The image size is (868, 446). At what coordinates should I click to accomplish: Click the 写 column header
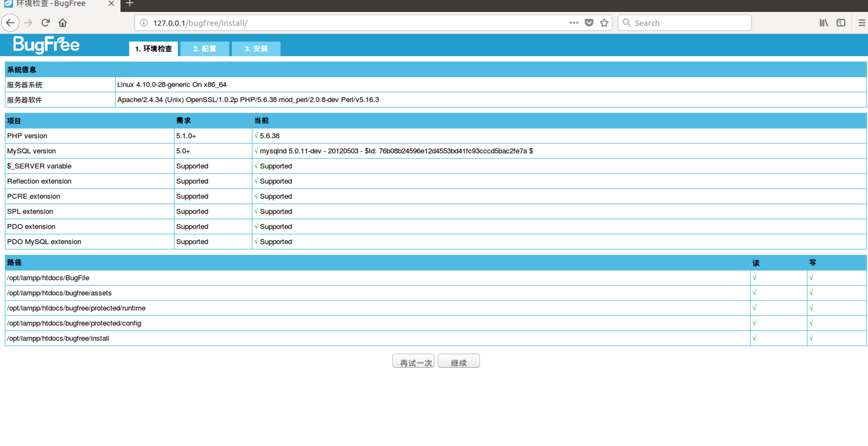click(812, 263)
